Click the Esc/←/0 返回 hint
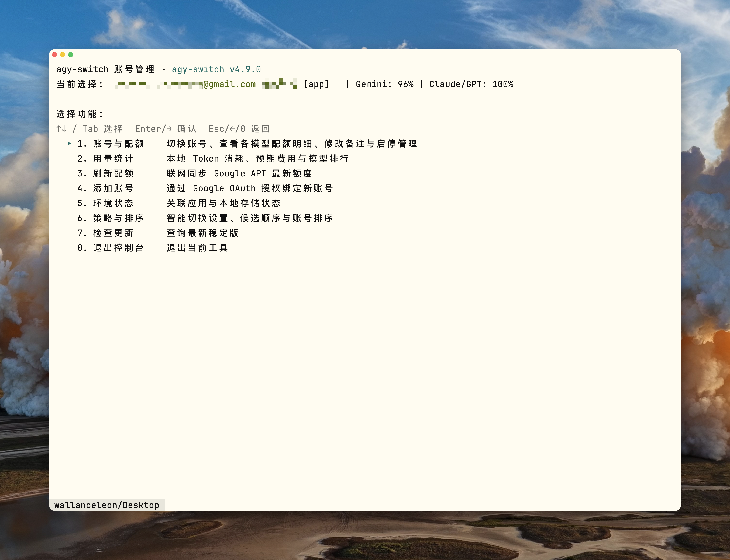 [x=239, y=129]
